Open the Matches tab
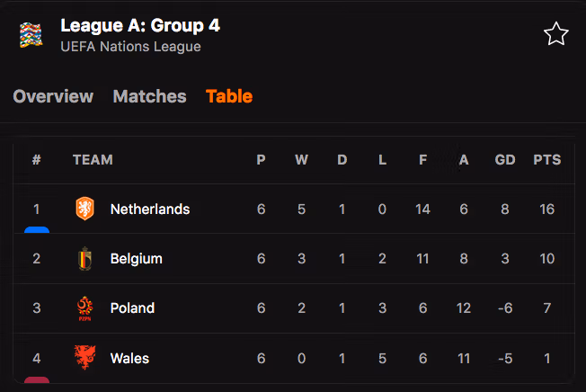 pos(149,96)
